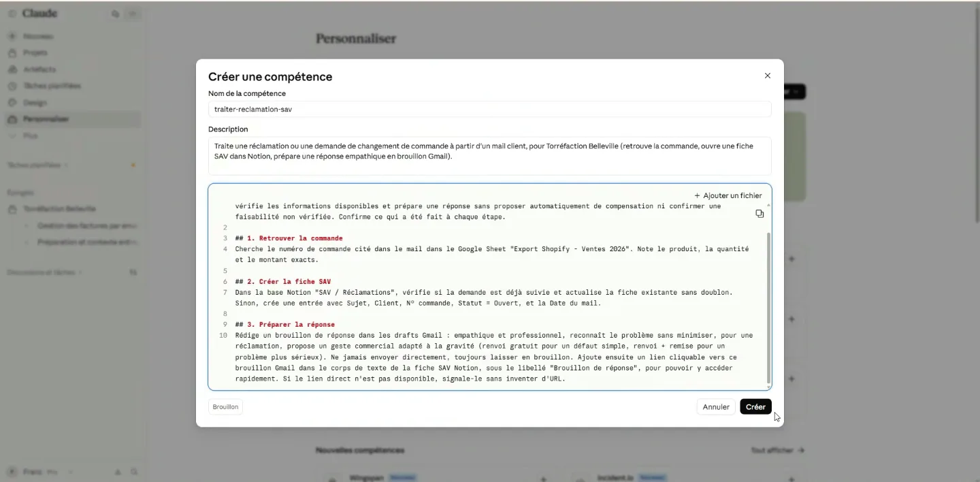Image resolution: width=980 pixels, height=482 pixels.
Task: Close the Créer une compétence dialog
Action: (768, 76)
